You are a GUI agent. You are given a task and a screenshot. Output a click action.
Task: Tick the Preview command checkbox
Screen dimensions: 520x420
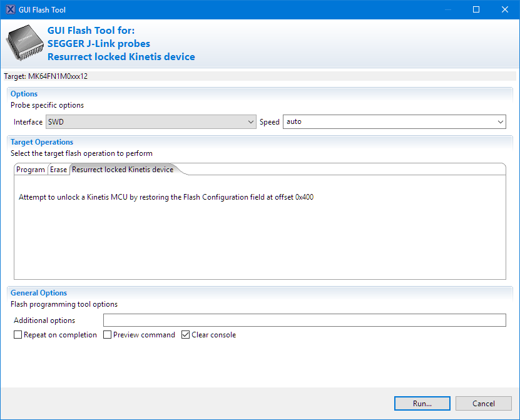click(108, 335)
